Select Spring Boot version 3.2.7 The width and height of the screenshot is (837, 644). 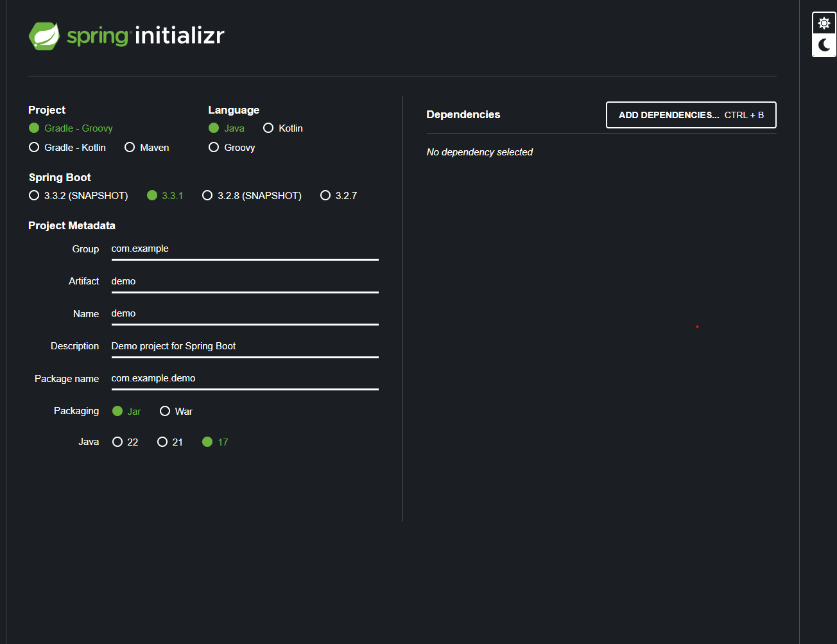[338, 196]
